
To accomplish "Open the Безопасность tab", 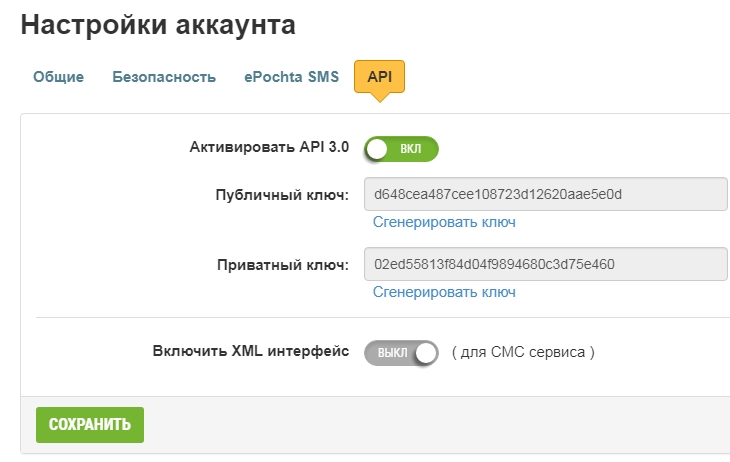I will coord(164,77).
